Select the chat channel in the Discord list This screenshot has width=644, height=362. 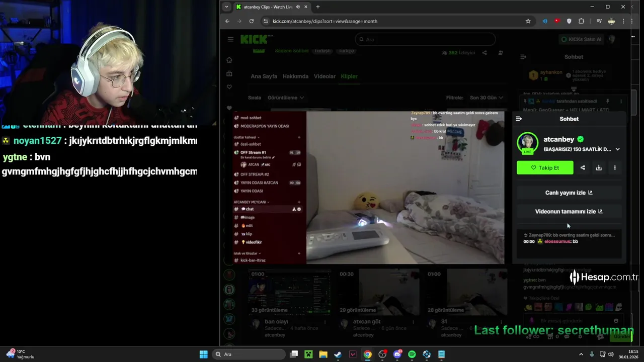(x=268, y=209)
